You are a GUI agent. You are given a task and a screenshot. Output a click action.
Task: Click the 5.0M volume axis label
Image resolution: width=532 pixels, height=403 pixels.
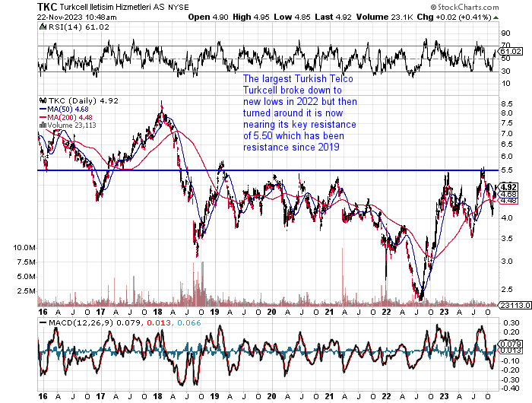(x=26, y=277)
